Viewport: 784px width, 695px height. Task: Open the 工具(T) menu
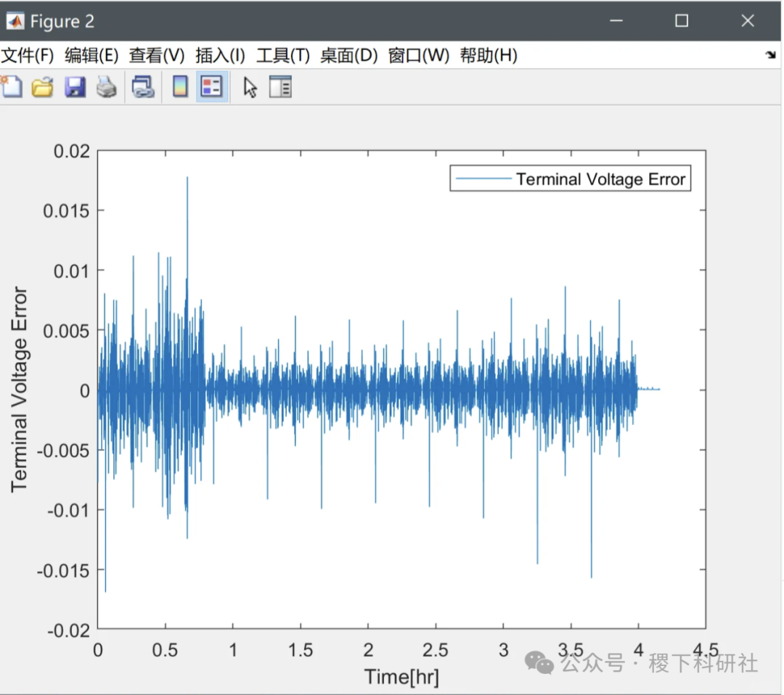[x=283, y=55]
